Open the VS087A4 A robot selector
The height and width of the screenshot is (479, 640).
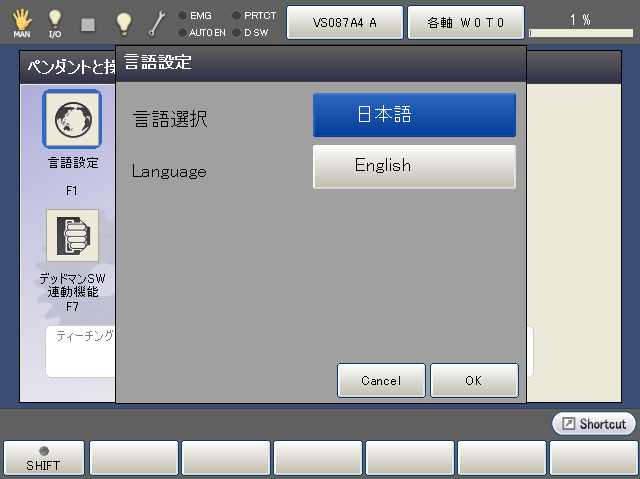[345, 22]
